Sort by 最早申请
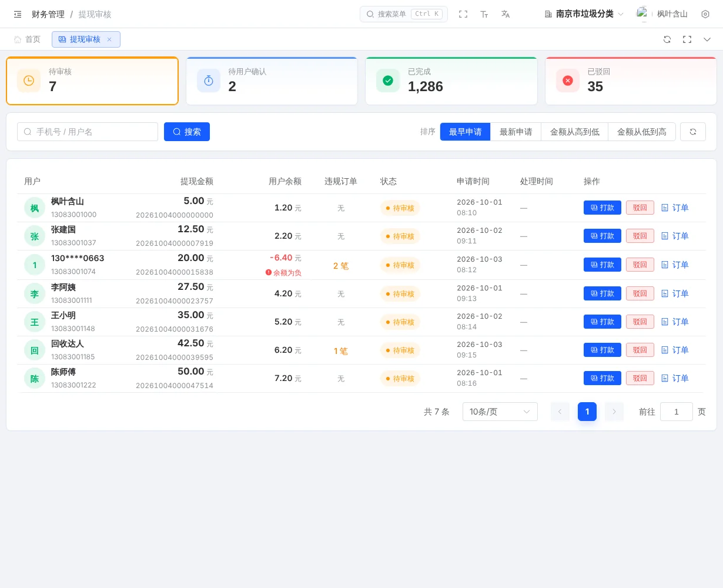This screenshot has height=588, width=723. (x=465, y=132)
